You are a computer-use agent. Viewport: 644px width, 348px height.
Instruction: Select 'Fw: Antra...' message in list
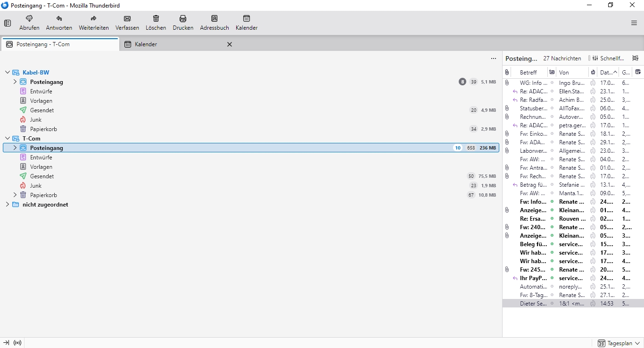(x=573, y=168)
